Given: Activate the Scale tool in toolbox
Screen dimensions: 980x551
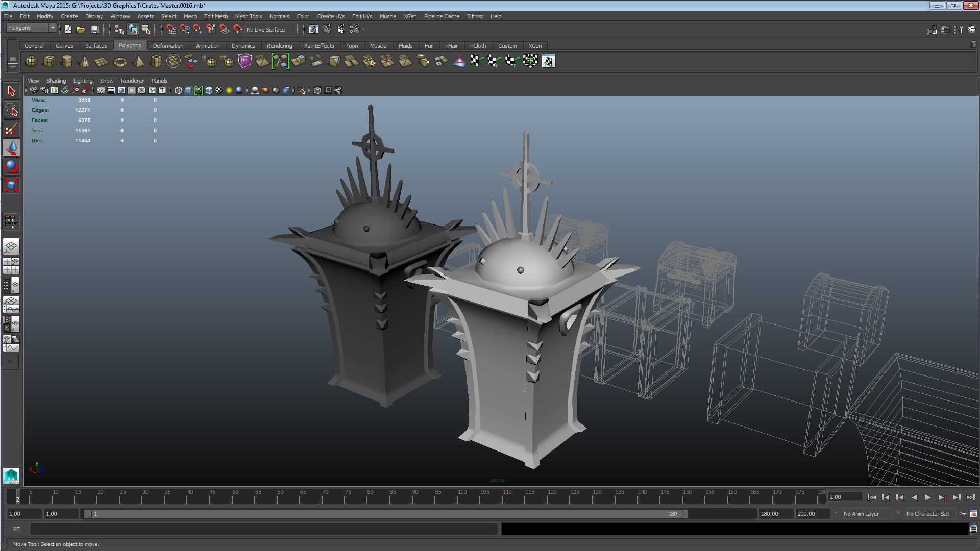Looking at the screenshot, I should [x=11, y=185].
